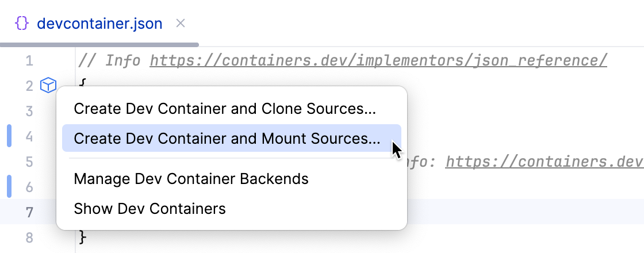This screenshot has width=644, height=253.
Task: Place the cursor at the closing brace on line 8
Action: [82, 237]
